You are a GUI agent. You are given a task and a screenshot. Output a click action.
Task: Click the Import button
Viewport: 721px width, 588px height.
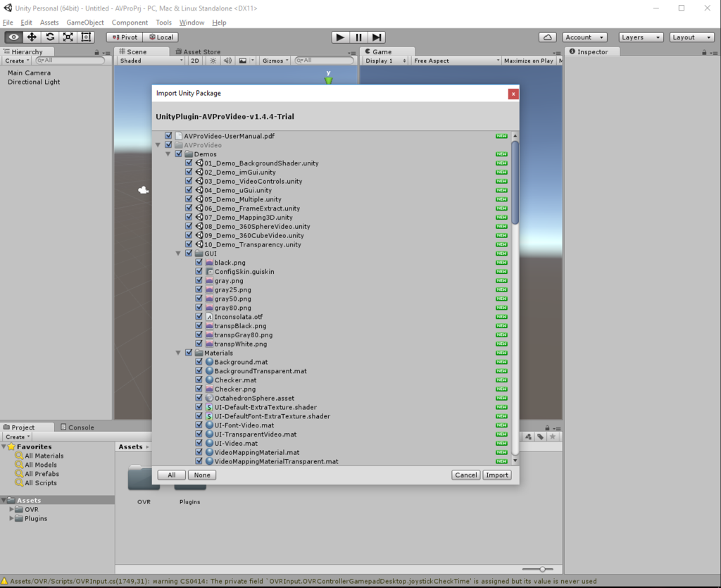point(497,475)
